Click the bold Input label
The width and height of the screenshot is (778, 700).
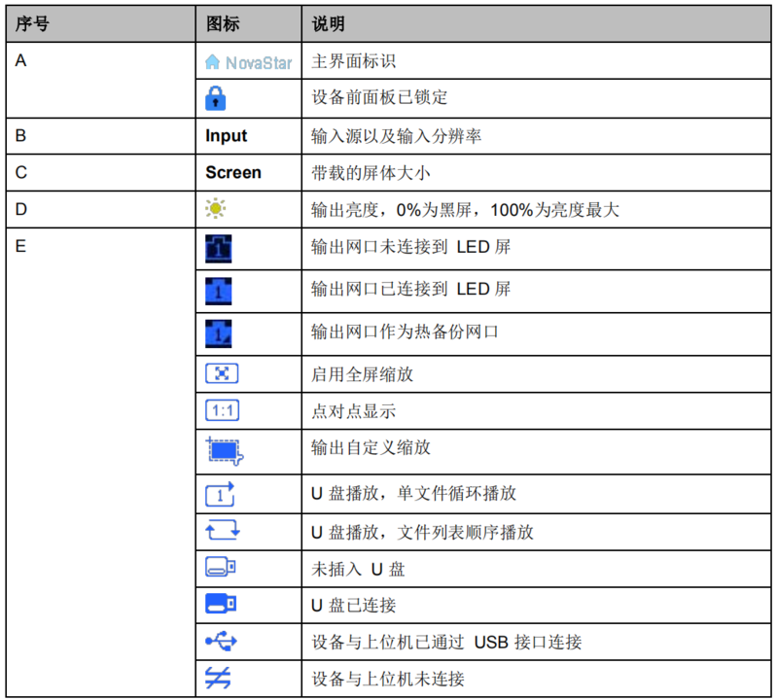[227, 136]
